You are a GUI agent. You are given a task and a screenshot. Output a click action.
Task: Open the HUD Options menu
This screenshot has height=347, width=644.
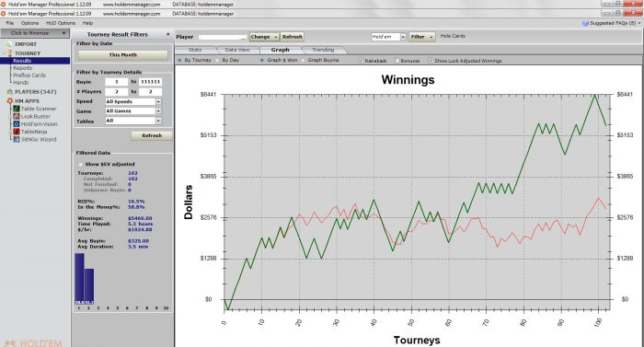61,23
